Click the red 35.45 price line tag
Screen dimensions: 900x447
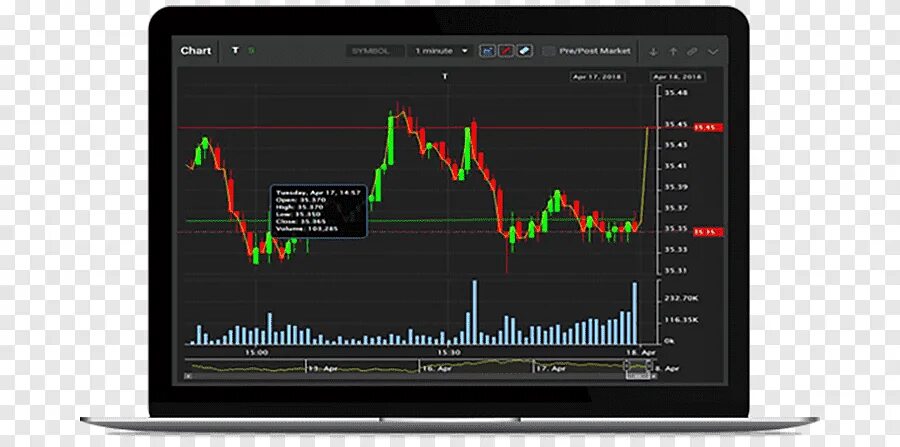708,127
